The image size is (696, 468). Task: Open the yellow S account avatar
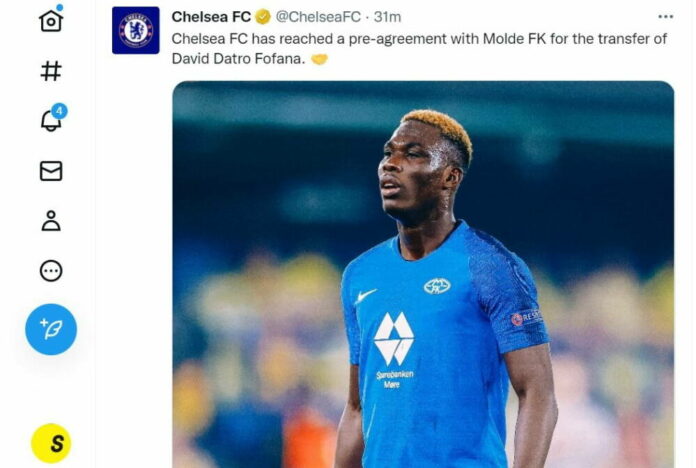click(x=51, y=444)
